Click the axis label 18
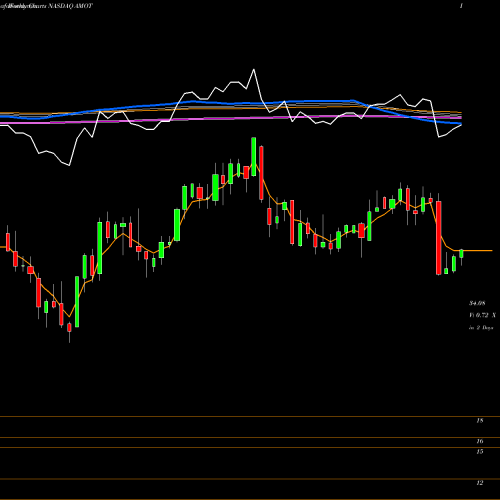This screenshot has height=500, width=500. coord(480,421)
